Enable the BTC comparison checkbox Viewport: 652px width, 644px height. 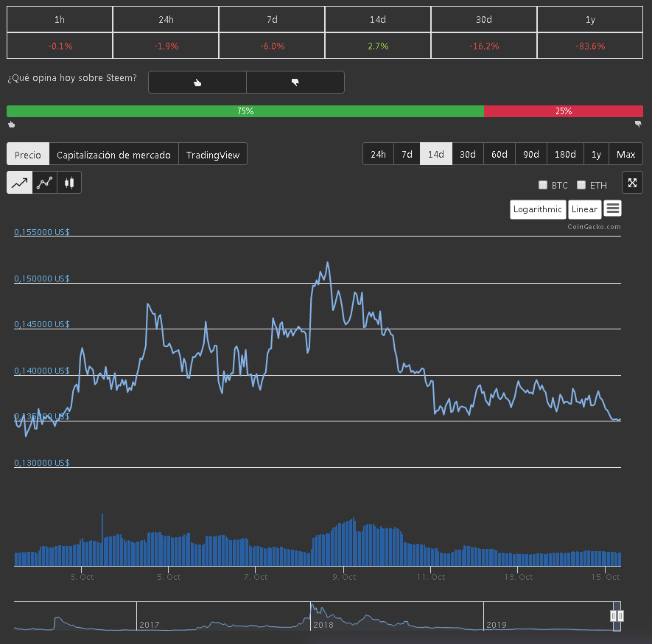[543, 185]
